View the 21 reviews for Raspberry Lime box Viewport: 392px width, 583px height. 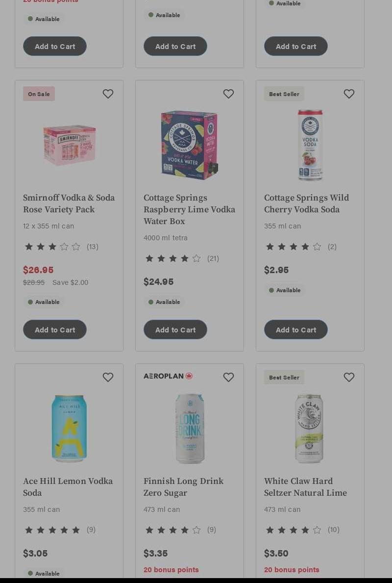[213, 258]
